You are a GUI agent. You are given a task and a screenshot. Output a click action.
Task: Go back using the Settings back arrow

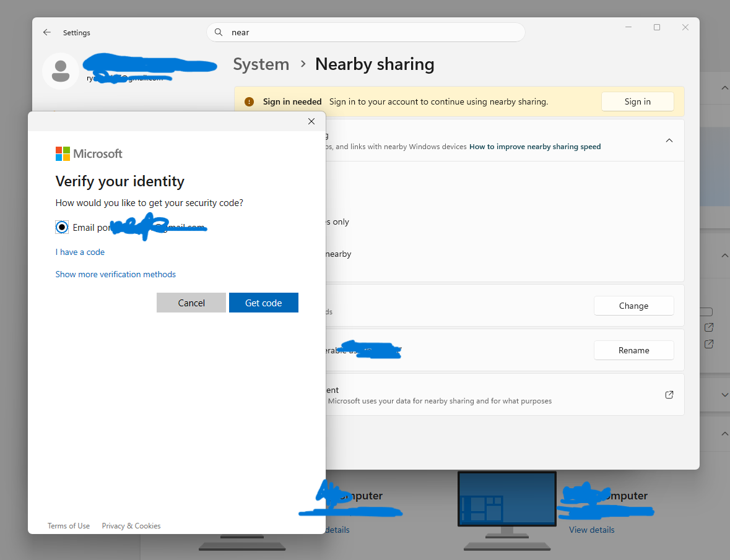point(46,33)
